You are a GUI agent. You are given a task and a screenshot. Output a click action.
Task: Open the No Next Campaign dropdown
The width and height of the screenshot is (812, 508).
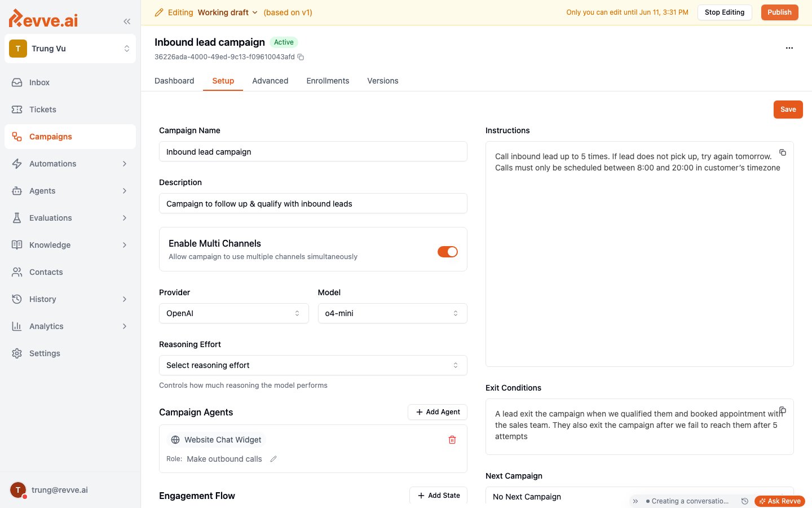pos(639,496)
